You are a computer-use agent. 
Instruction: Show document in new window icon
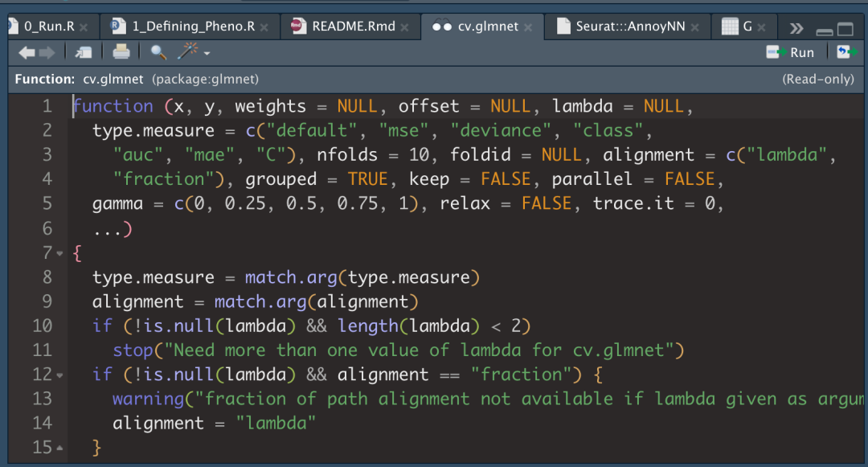[84, 52]
